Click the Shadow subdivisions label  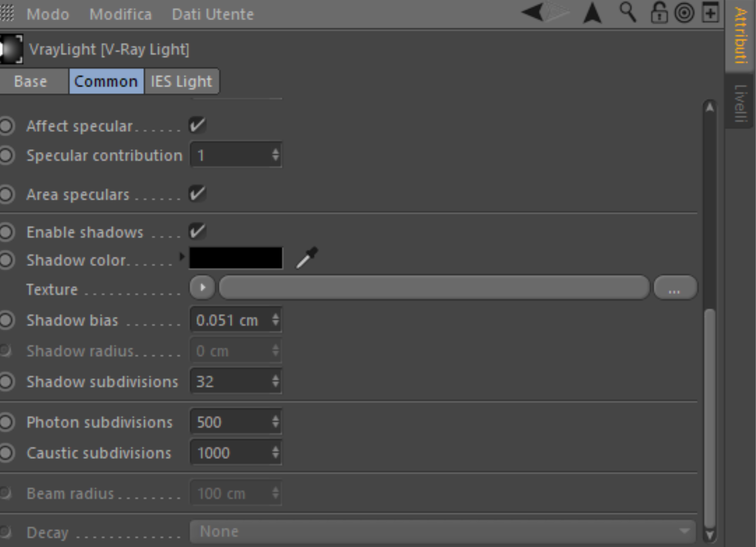tap(102, 382)
